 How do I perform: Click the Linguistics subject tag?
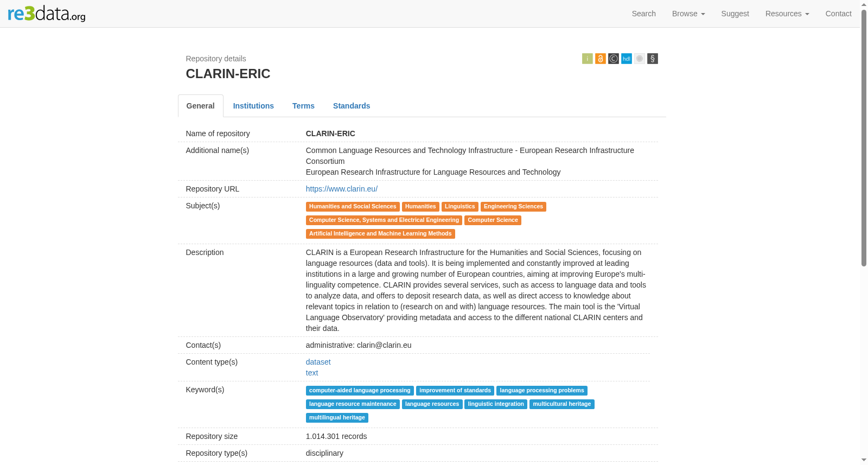(460, 207)
